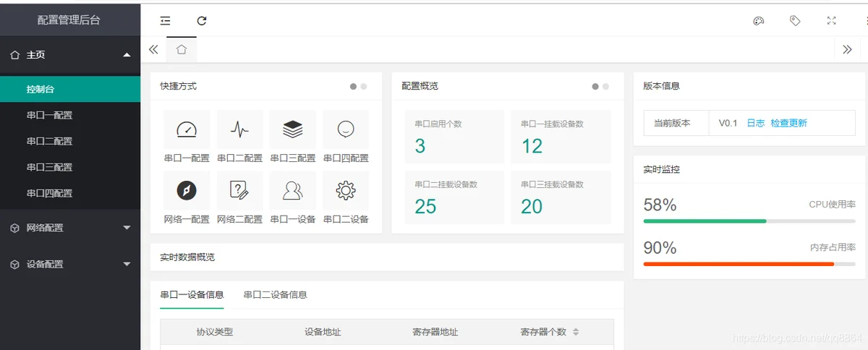Open 串口二配置 shortcut pulse icon
Viewport: 868px width, 350px height.
click(x=239, y=129)
